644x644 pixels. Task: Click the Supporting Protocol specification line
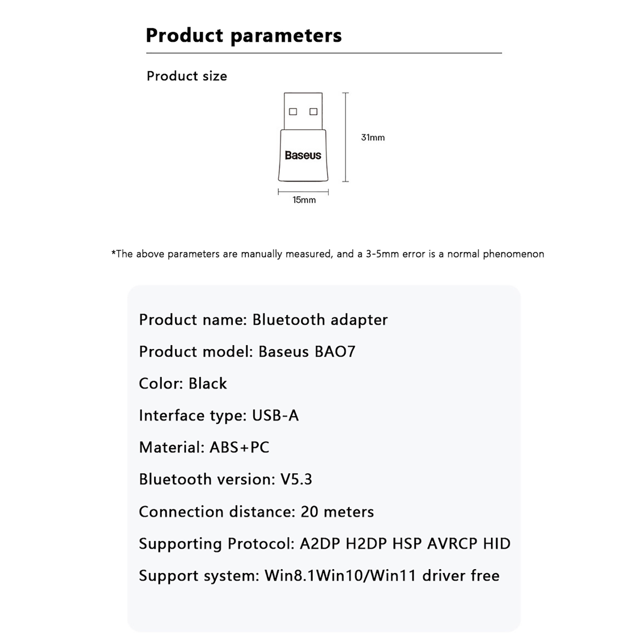[324, 544]
